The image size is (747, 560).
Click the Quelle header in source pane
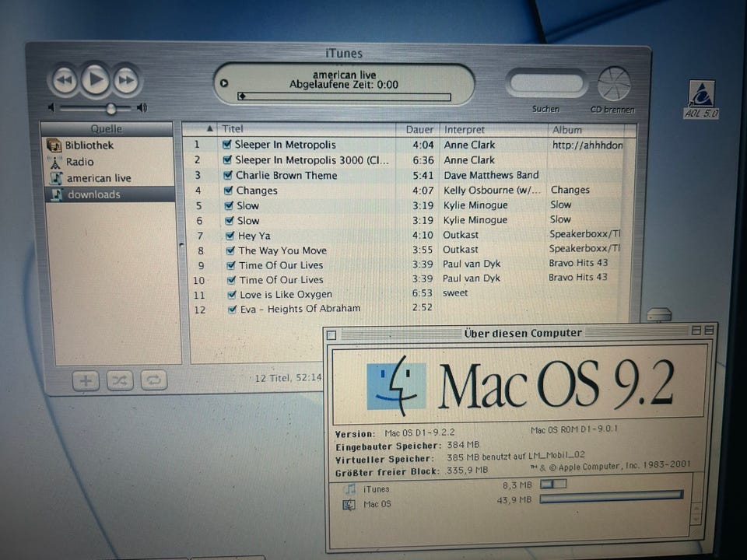pos(107,129)
